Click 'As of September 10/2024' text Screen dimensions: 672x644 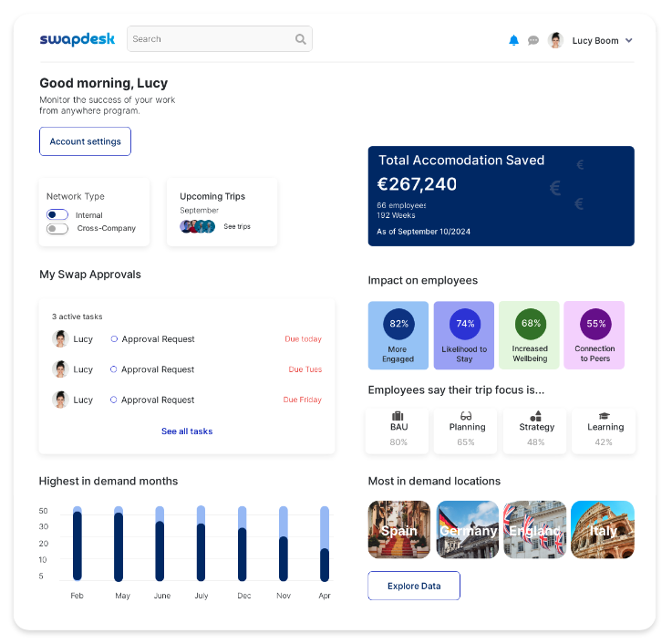[423, 232]
